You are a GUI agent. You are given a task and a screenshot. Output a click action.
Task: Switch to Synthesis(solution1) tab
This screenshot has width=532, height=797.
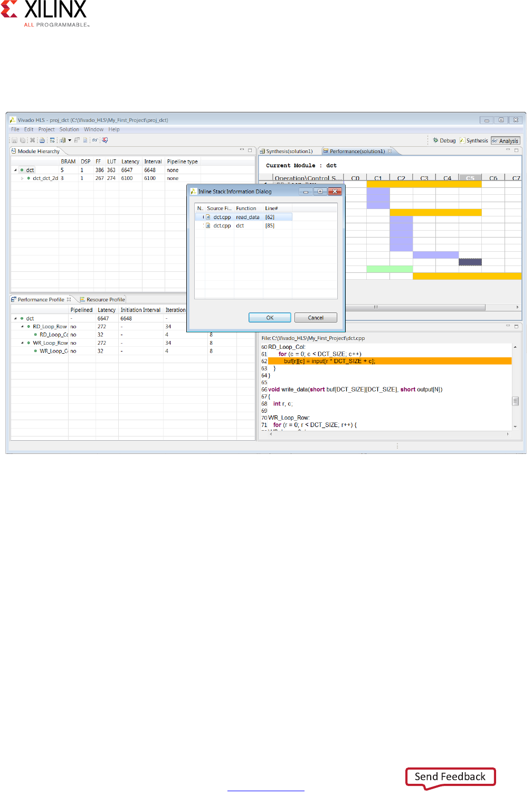[x=286, y=151]
